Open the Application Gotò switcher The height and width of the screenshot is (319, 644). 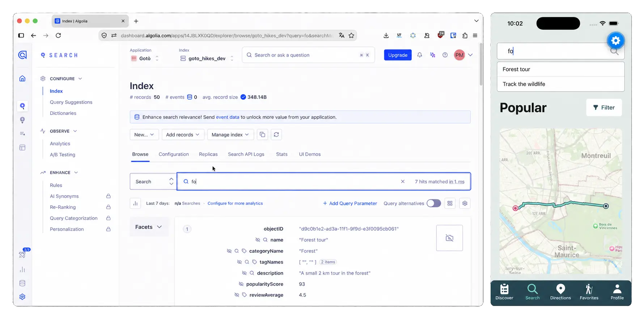coord(145,58)
